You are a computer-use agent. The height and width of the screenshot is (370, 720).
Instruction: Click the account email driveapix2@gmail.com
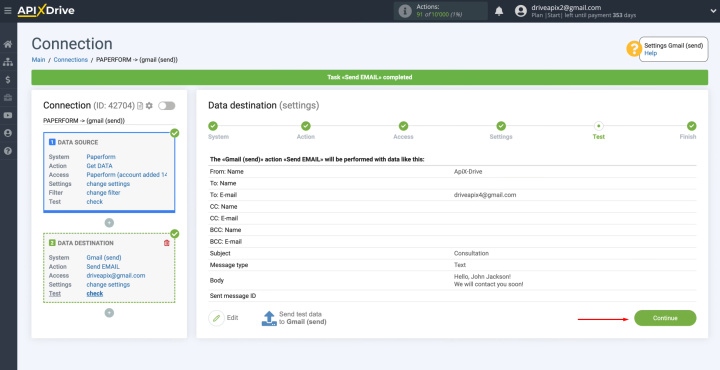[566, 8]
